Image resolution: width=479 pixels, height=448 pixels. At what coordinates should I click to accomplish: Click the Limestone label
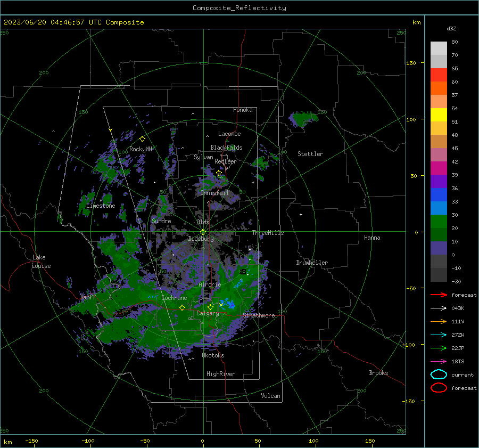click(101, 206)
